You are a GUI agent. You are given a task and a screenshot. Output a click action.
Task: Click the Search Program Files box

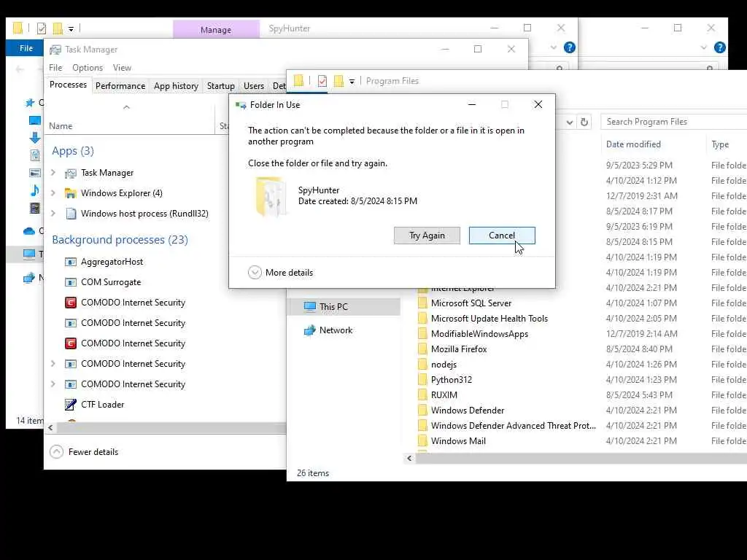(x=673, y=122)
